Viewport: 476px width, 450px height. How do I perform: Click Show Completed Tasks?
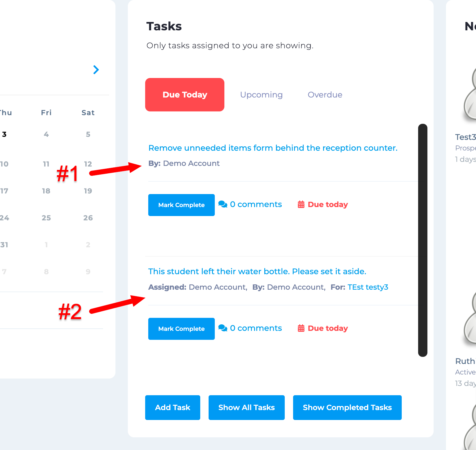pos(347,408)
